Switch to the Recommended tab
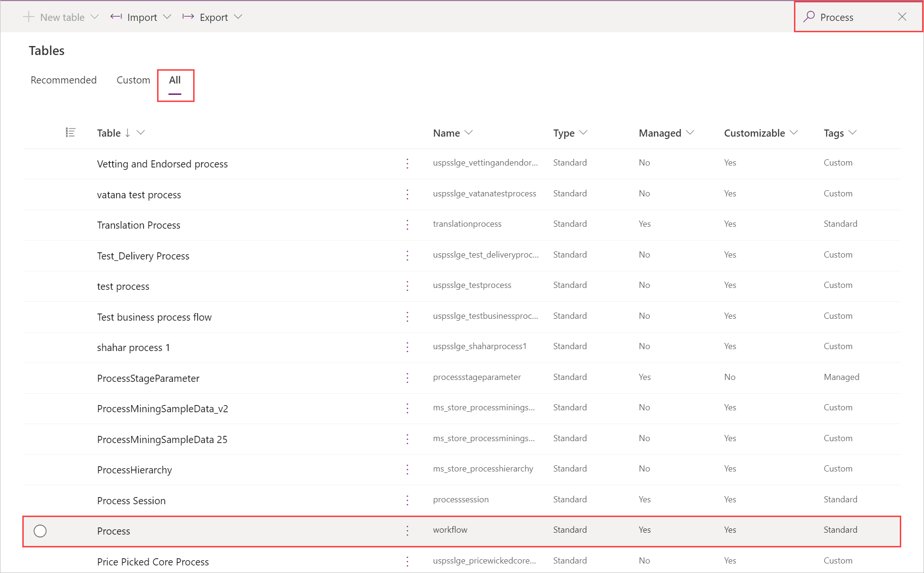924x573 pixels. point(65,79)
